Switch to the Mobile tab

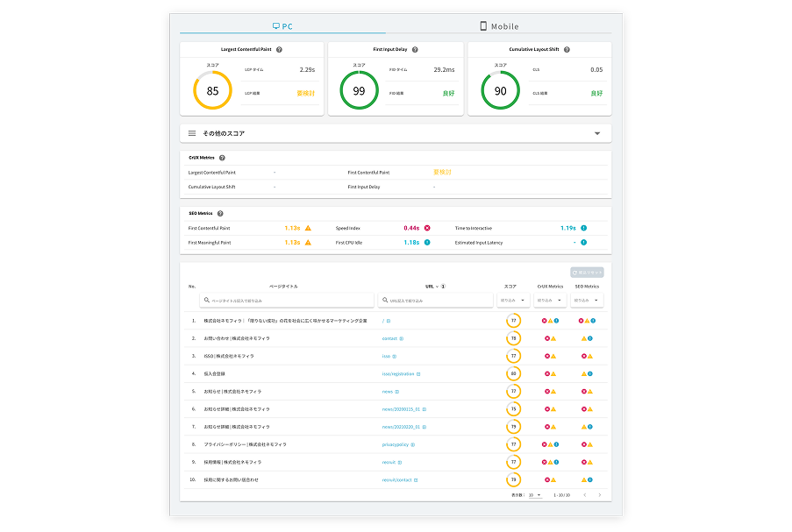499,26
